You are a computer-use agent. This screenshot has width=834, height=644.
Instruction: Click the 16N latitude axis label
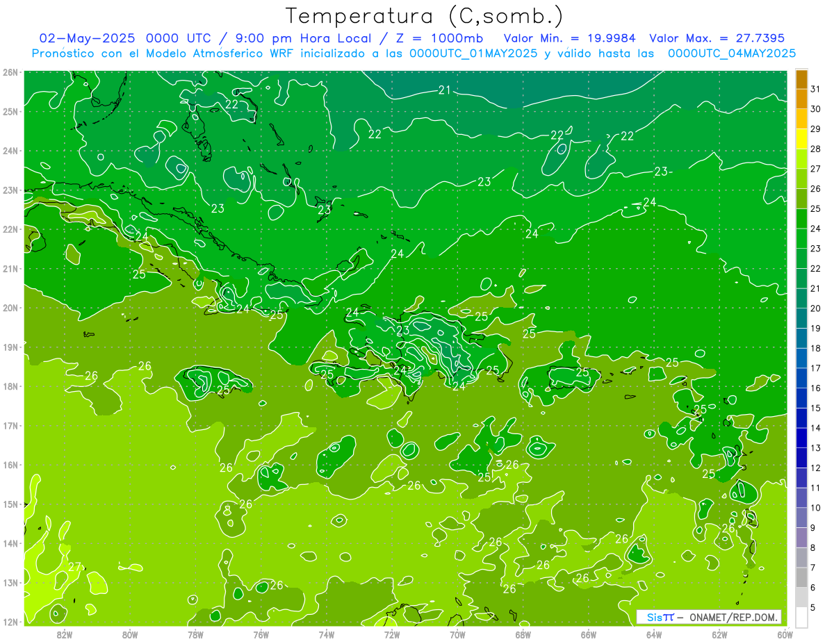click(10, 465)
